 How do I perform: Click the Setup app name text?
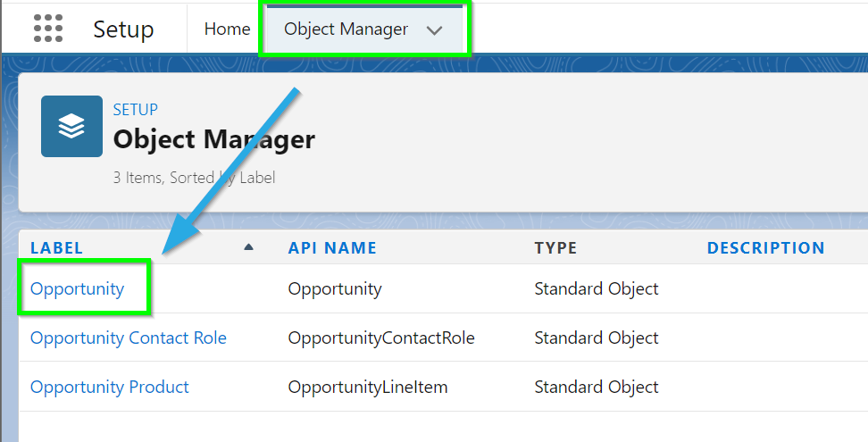(123, 29)
